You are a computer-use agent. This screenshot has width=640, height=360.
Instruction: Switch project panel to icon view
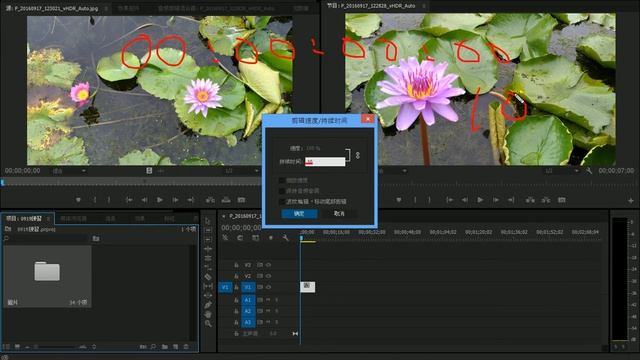(17, 347)
